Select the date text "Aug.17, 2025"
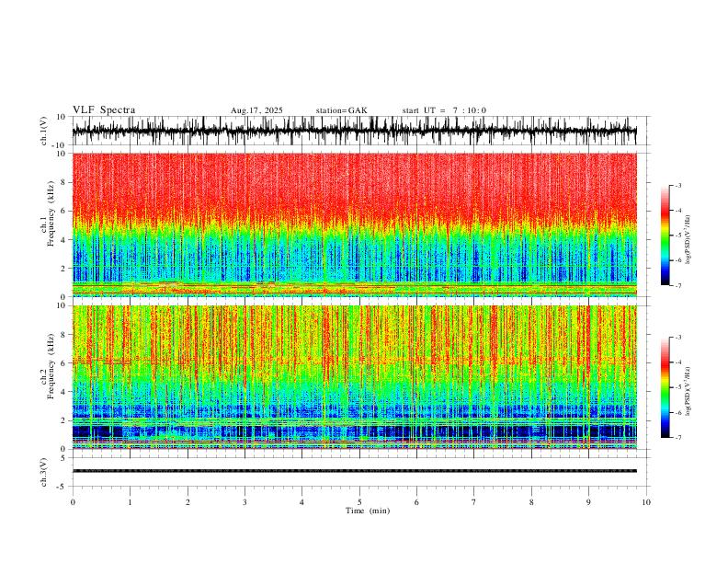 point(256,110)
